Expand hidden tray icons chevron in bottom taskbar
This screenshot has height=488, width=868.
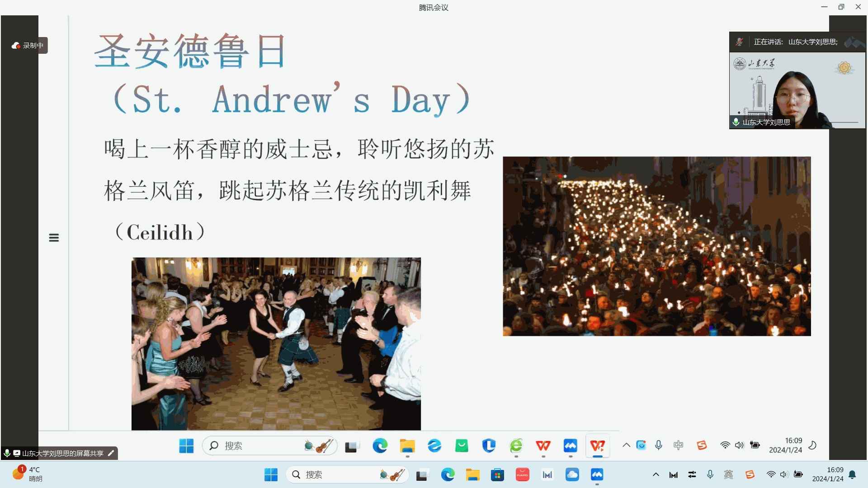point(656,474)
